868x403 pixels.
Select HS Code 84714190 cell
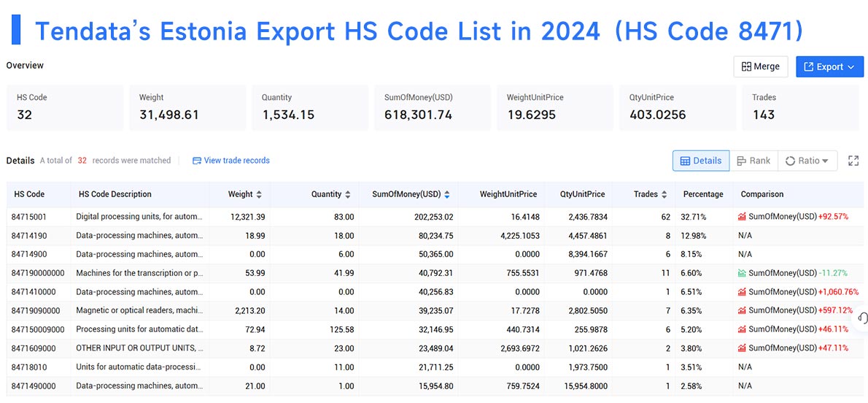[x=28, y=236]
